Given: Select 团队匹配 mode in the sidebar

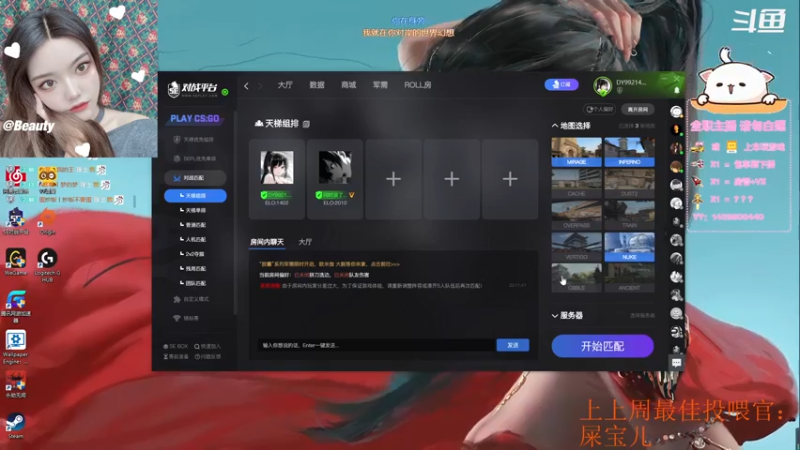Looking at the screenshot, I should click(193, 283).
